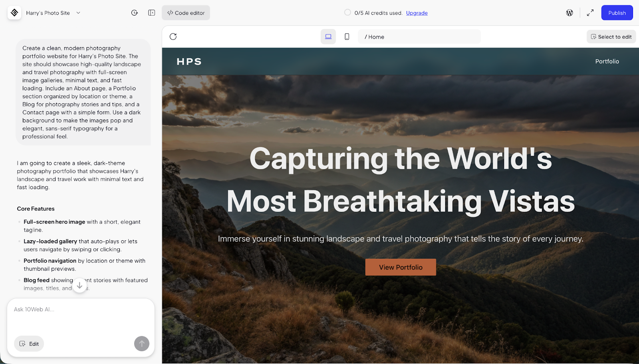Screen dimensions: 639x364
Task: Click the 10Web logo
Action: (14, 12)
